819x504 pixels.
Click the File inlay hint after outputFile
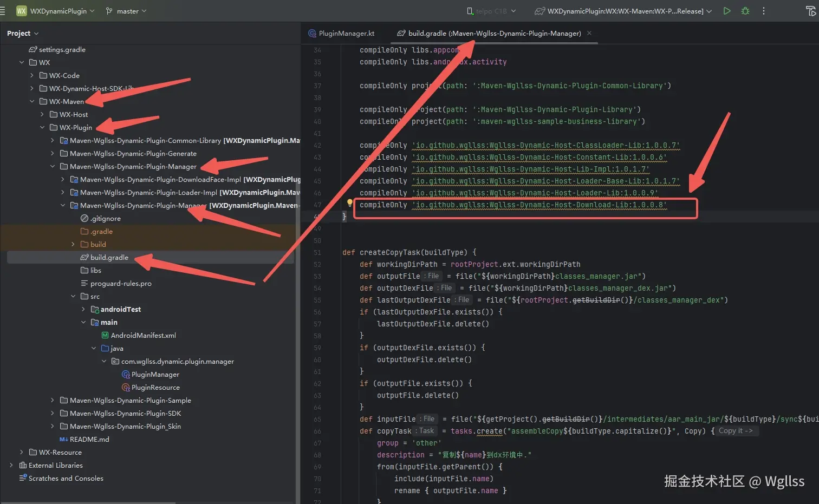tap(432, 276)
